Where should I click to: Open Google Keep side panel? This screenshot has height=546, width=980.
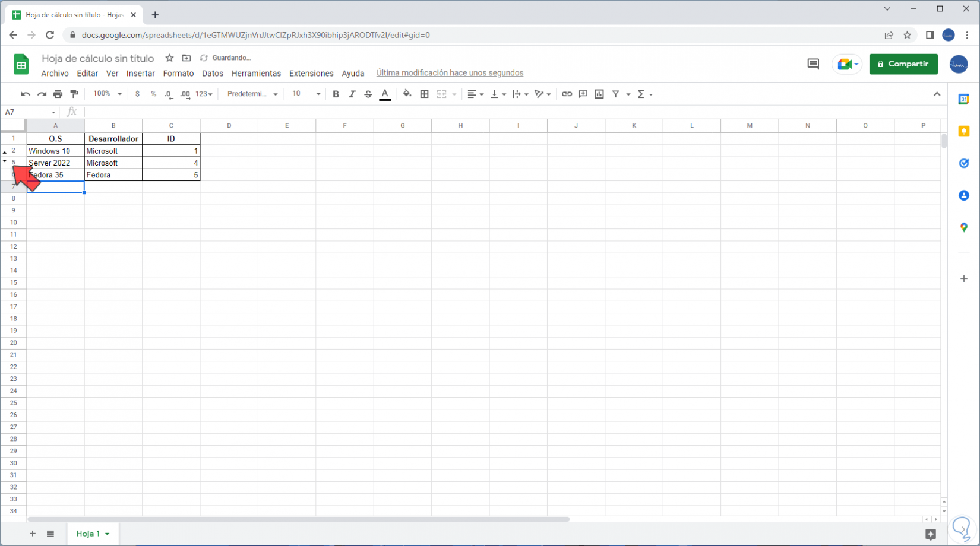[963, 131]
